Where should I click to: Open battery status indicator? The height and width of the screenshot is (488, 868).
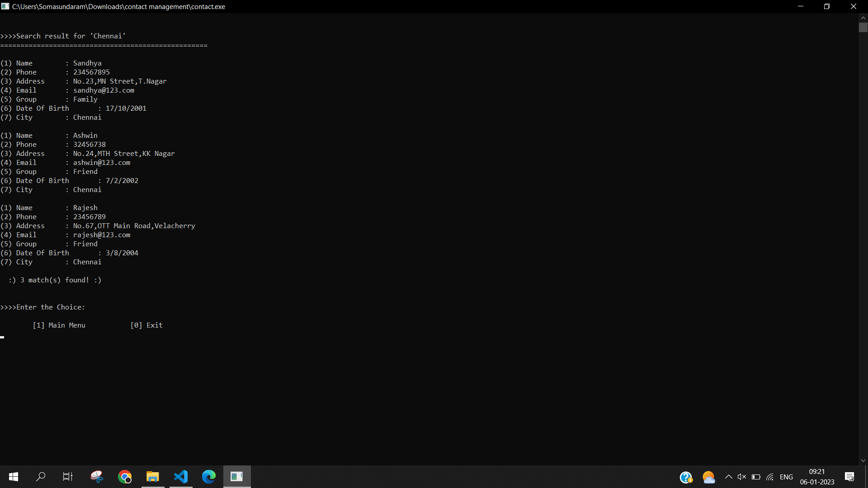pyautogui.click(x=756, y=477)
